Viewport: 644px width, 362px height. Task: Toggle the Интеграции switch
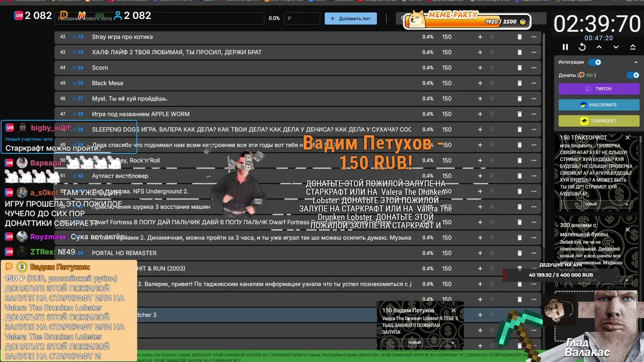[x=595, y=62]
